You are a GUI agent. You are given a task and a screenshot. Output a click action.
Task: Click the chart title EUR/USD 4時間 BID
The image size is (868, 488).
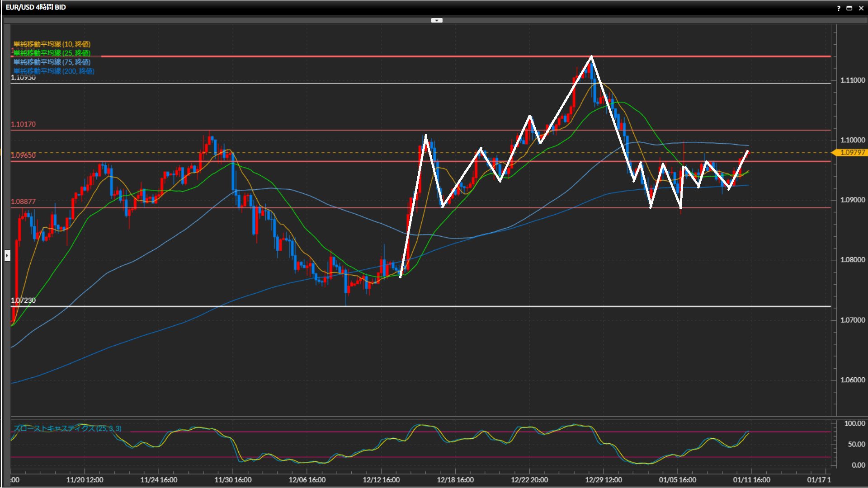tap(36, 7)
